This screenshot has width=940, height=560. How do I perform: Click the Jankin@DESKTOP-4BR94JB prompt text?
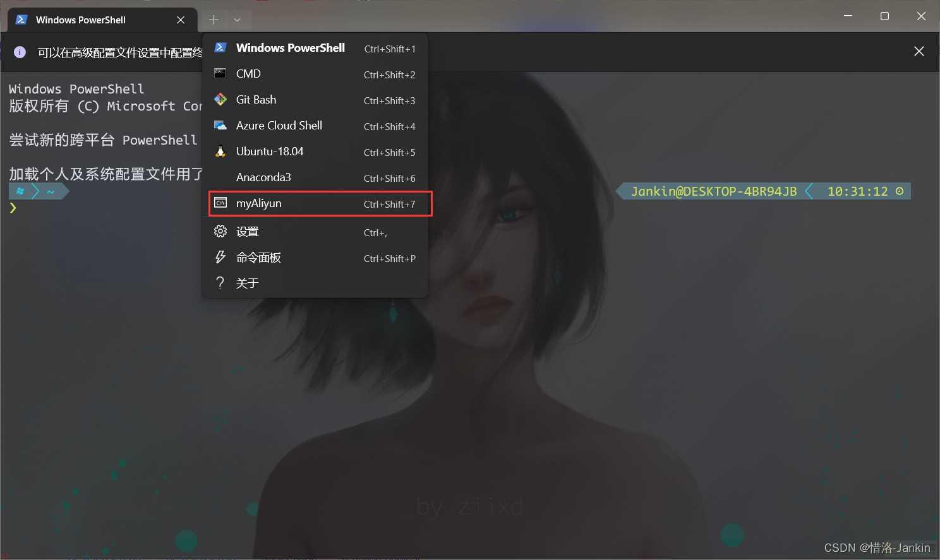[714, 191]
